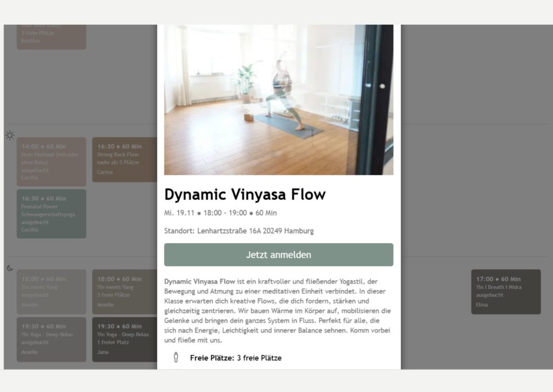The image size is (553, 392).
Task: Select 19:30 Yin Yoga card with Jana
Action: coord(125,340)
